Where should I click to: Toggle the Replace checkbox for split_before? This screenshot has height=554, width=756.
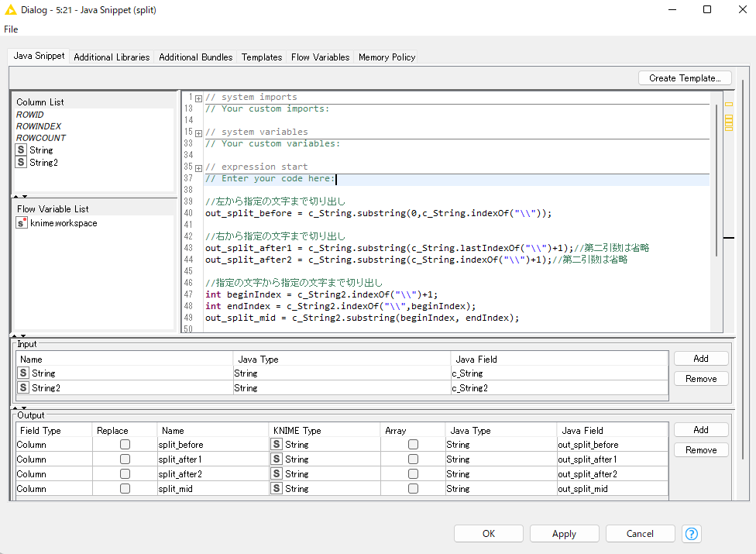point(125,445)
